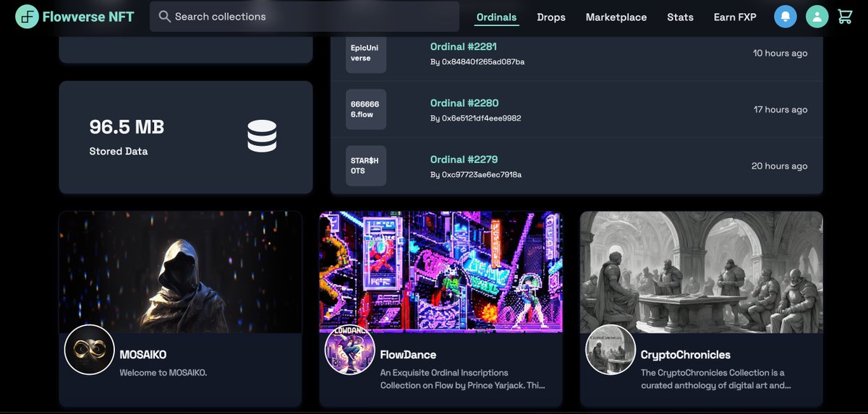Go to the Marketplace page
The width and height of the screenshot is (868, 414).
click(616, 17)
